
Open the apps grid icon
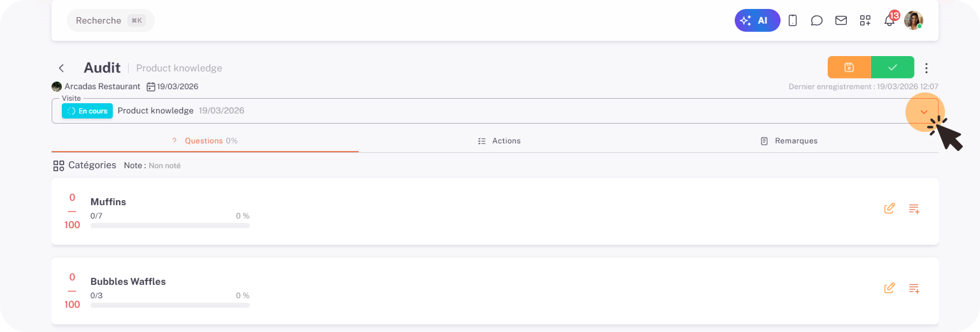click(865, 20)
